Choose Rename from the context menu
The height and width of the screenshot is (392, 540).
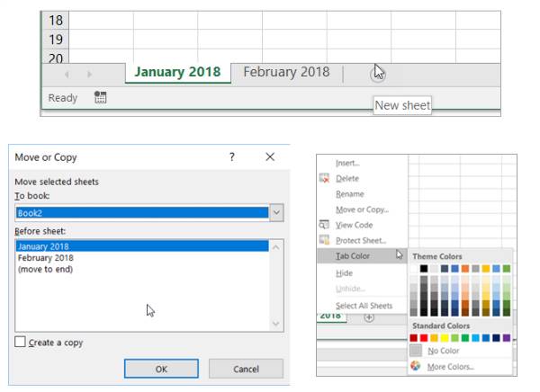349,194
